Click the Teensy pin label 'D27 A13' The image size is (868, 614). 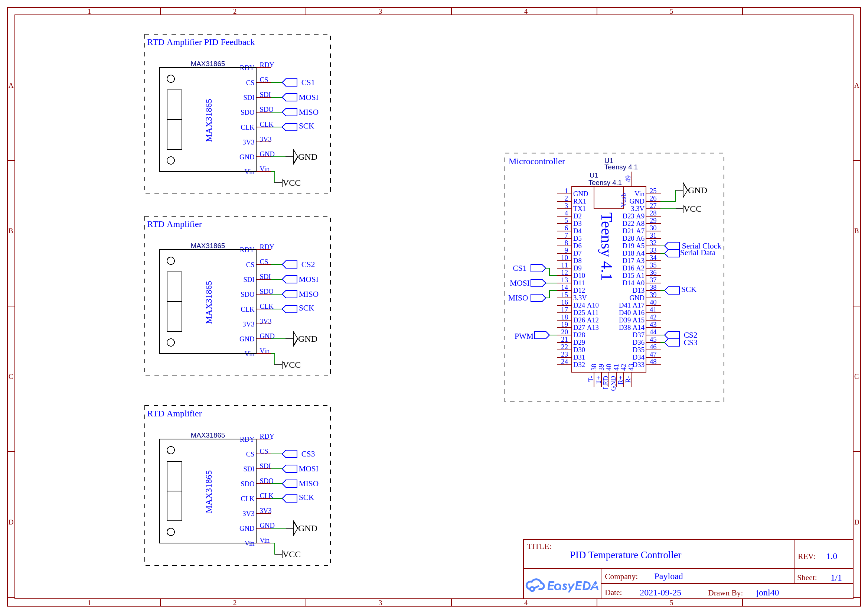click(x=585, y=328)
